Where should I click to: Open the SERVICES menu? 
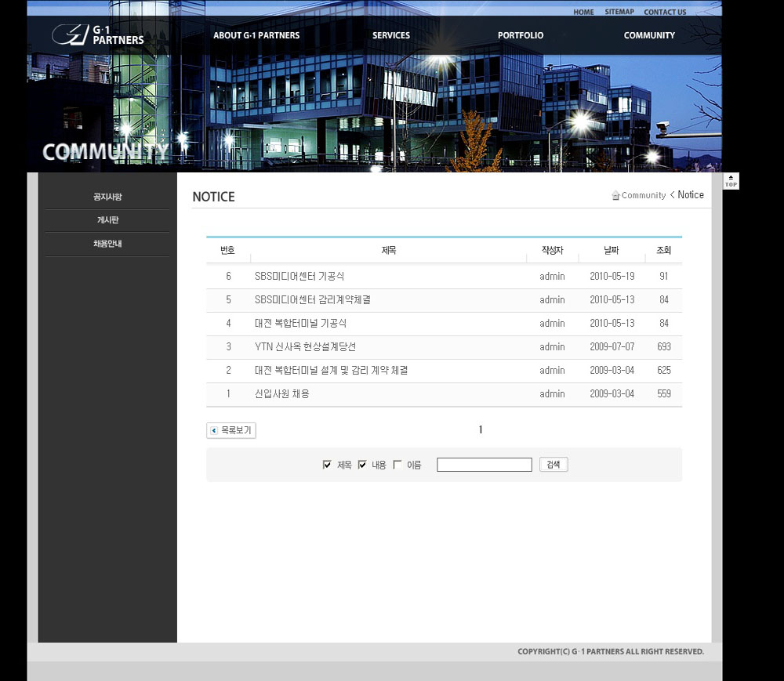(391, 35)
